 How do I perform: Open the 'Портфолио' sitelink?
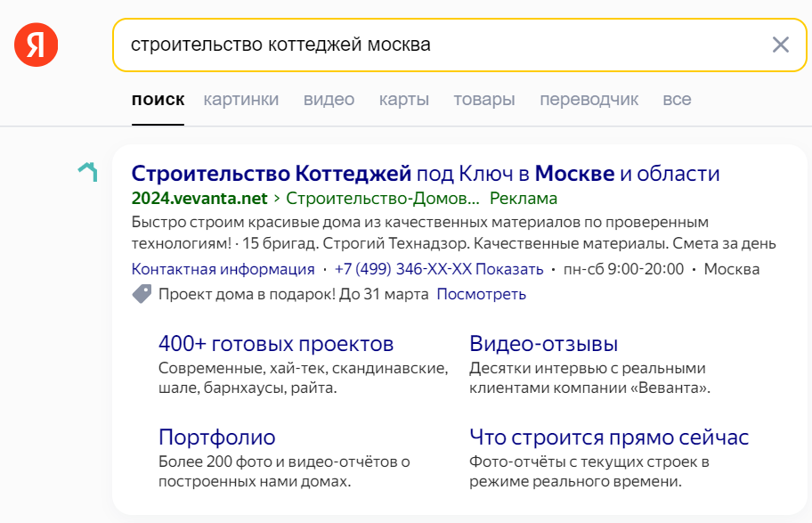point(217,437)
